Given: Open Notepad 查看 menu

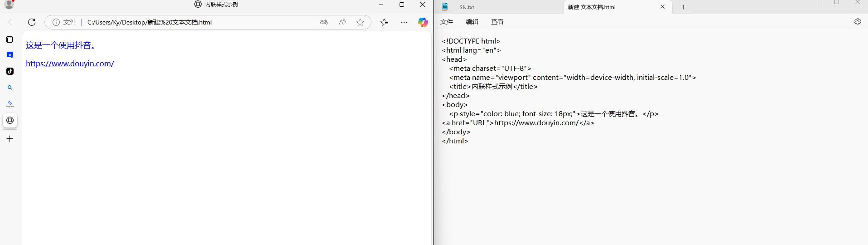Looking at the screenshot, I should (x=497, y=22).
